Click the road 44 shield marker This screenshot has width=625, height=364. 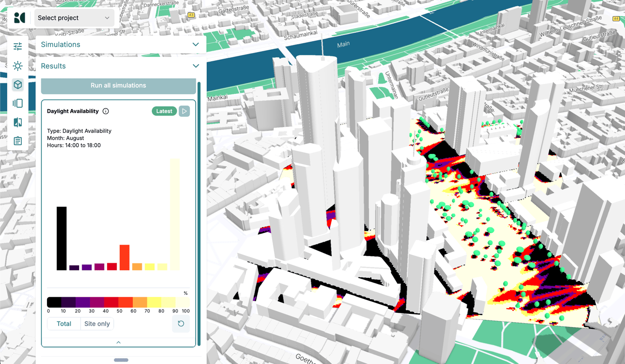[x=616, y=19]
